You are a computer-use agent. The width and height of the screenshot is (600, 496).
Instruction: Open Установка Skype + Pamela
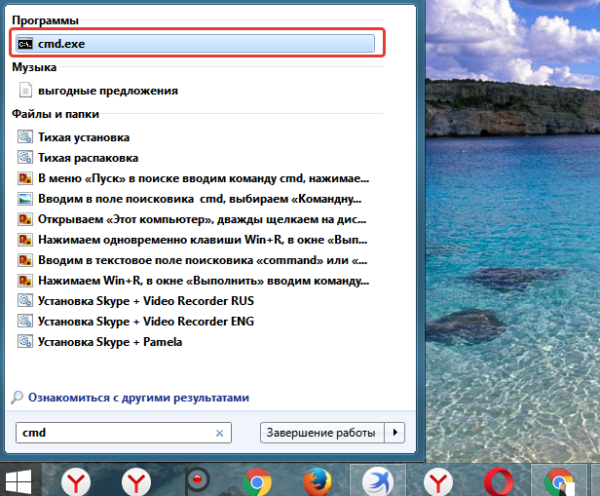(100, 342)
